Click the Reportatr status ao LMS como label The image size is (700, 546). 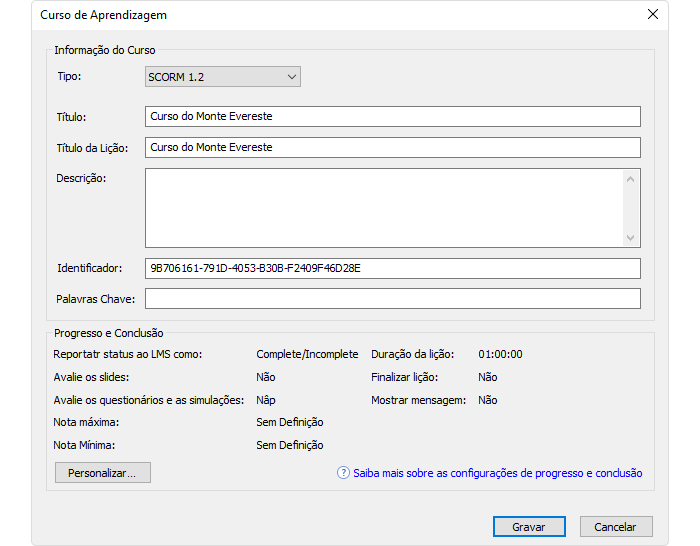(128, 354)
